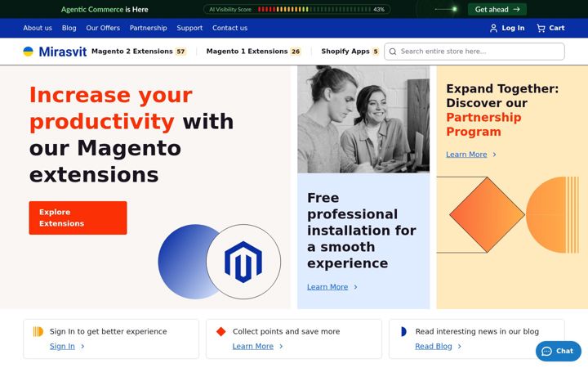Open the About us menu item
This screenshot has height=368, width=588.
click(38, 28)
